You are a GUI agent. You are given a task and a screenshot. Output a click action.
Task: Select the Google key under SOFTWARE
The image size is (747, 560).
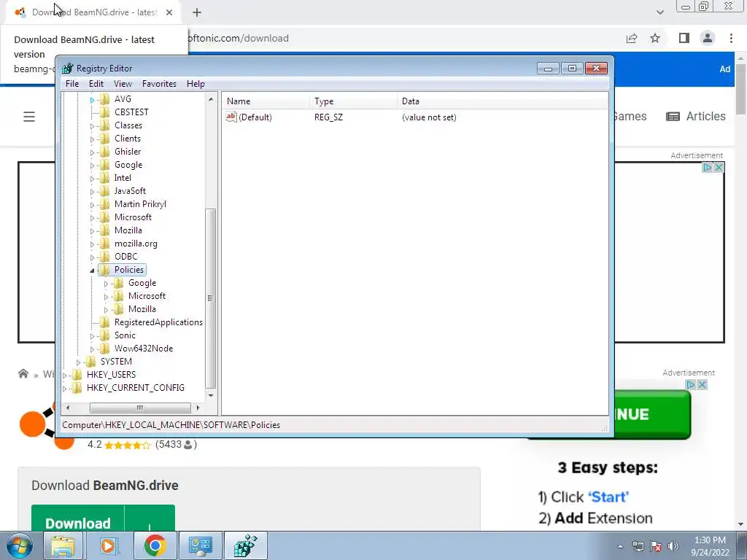click(128, 165)
